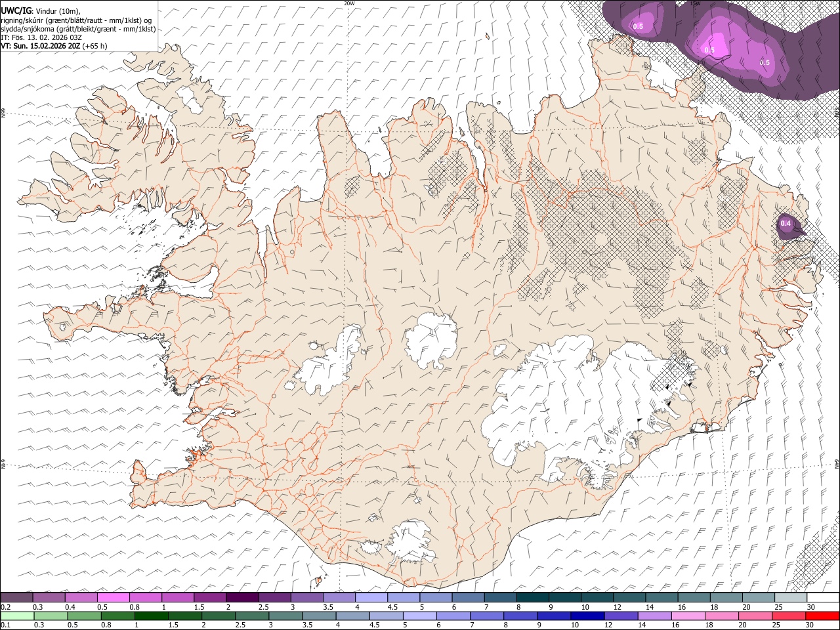Click the 64N latitude label on right edge

click(x=837, y=463)
